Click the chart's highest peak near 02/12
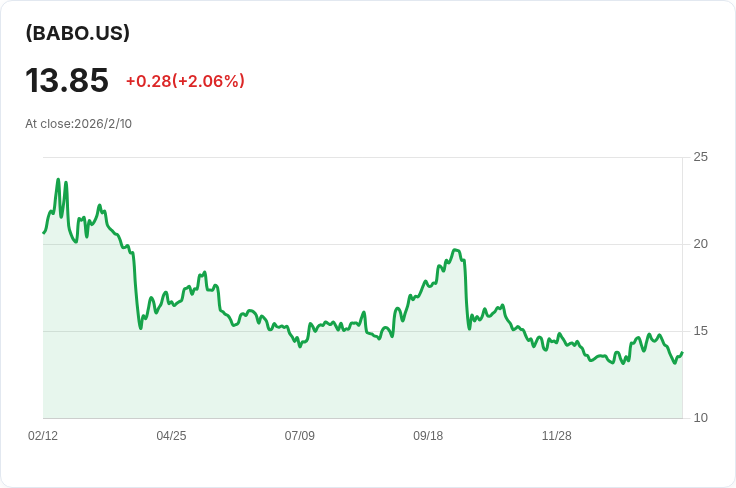 click(58, 180)
